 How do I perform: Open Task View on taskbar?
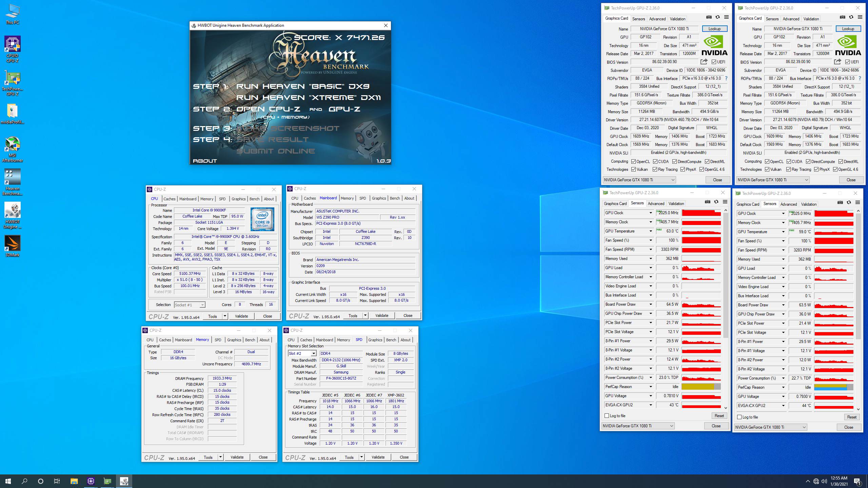57,481
